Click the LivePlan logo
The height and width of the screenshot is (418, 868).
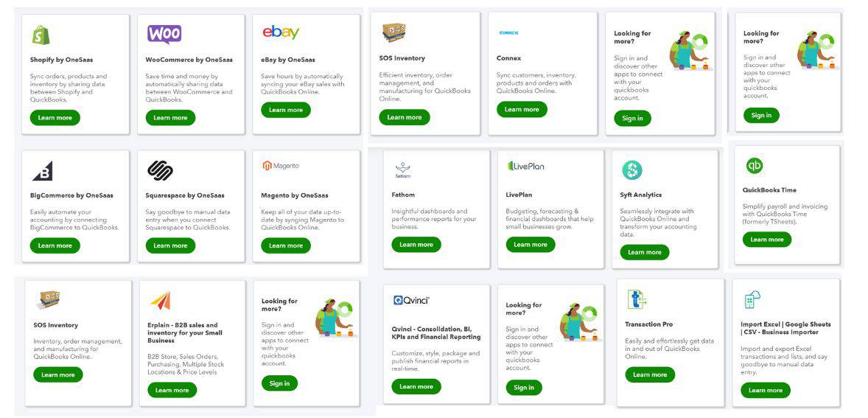click(x=525, y=167)
